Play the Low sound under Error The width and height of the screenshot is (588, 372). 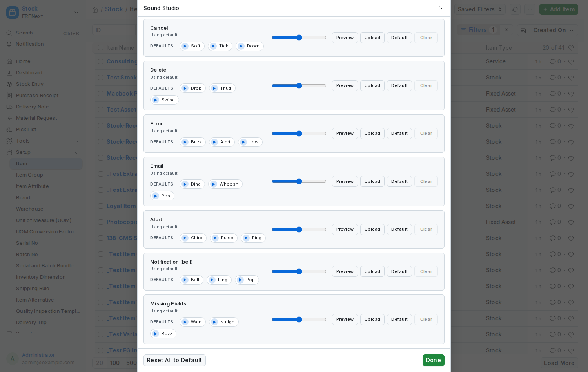tap(250, 142)
